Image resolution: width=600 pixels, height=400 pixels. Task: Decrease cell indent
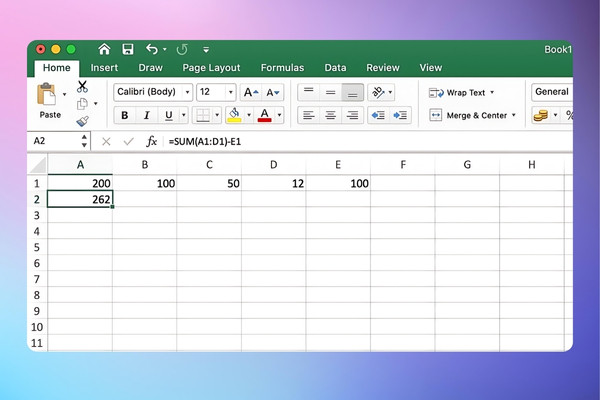pyautogui.click(x=378, y=115)
